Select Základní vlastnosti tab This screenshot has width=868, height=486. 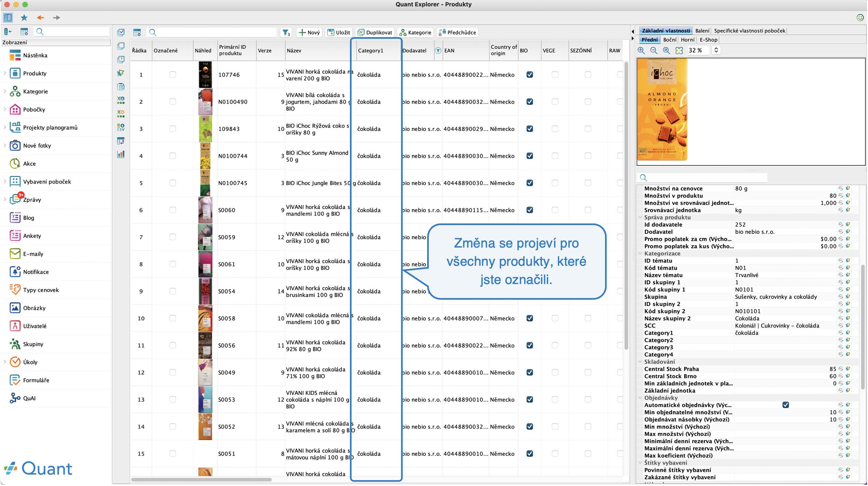tap(665, 31)
